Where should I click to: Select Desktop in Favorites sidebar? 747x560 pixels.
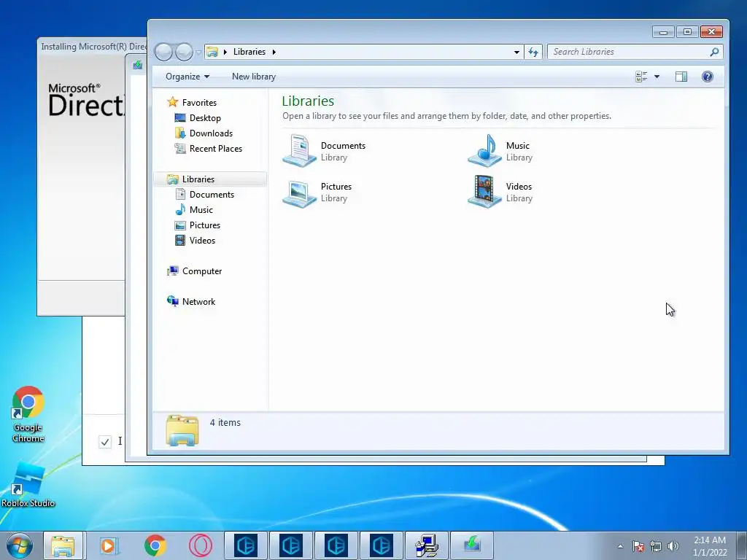[x=205, y=118]
